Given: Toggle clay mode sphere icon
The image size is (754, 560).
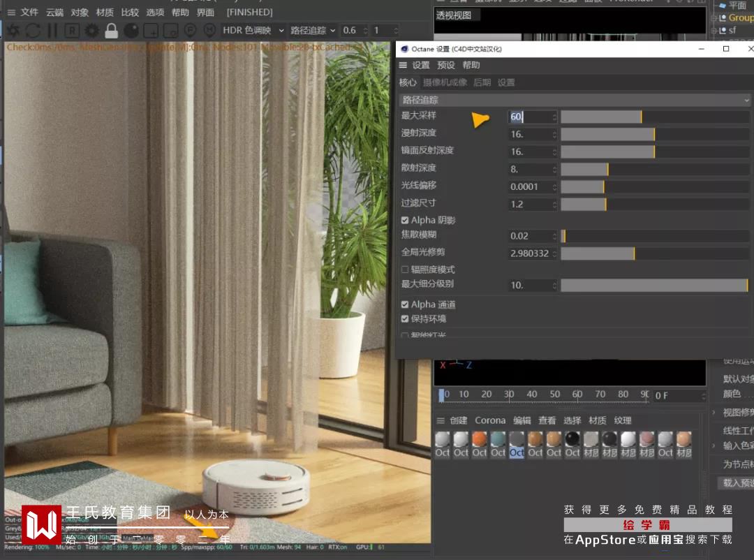Looking at the screenshot, I should [131, 30].
